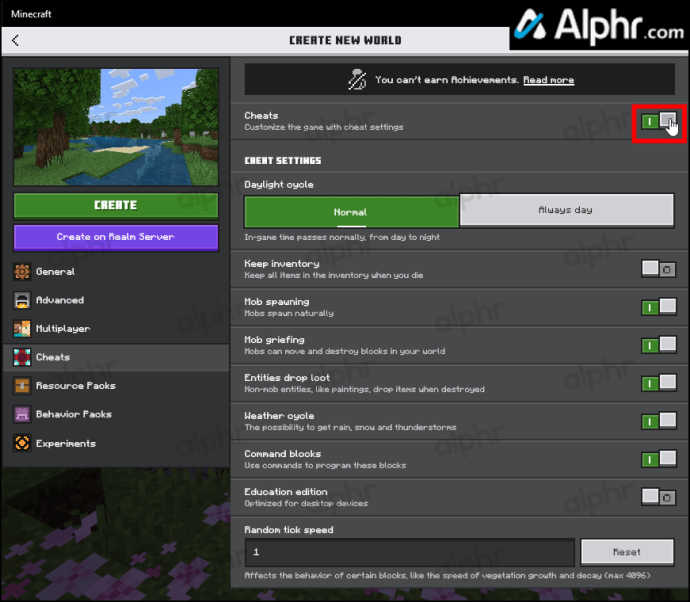Click the Daylight cycle label

279,185
